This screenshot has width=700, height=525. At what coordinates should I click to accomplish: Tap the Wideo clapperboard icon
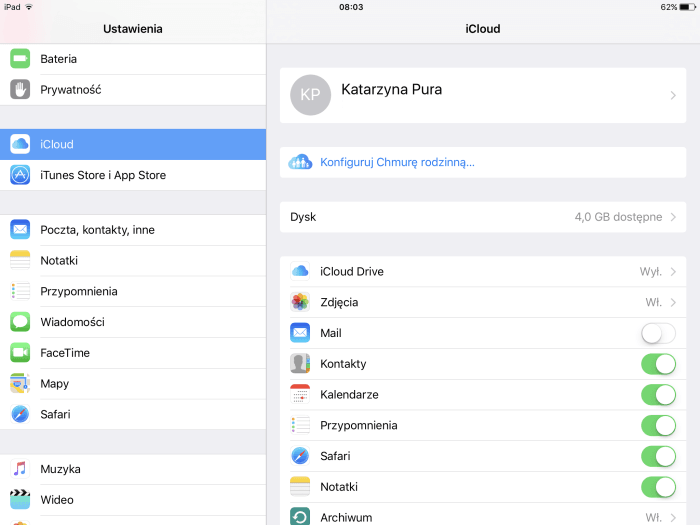click(x=20, y=500)
